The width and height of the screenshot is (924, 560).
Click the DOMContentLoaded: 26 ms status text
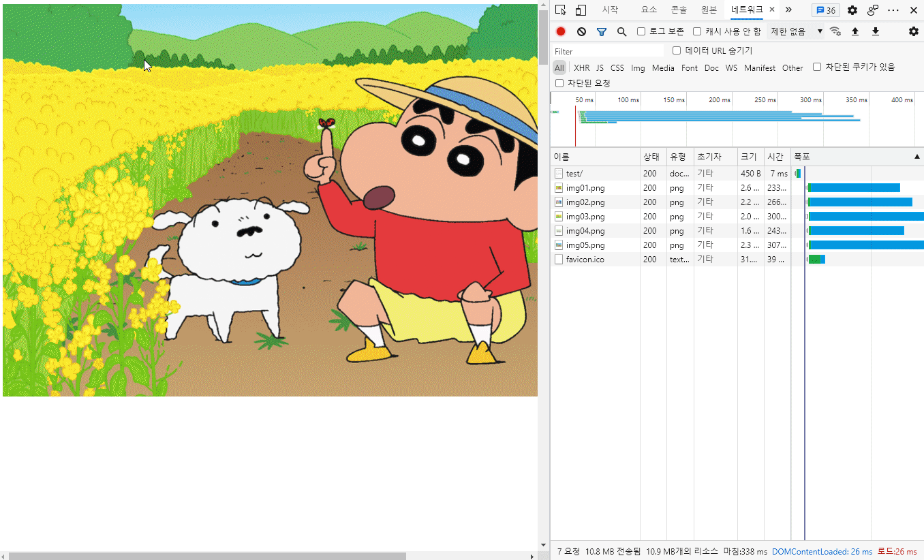pos(822,551)
